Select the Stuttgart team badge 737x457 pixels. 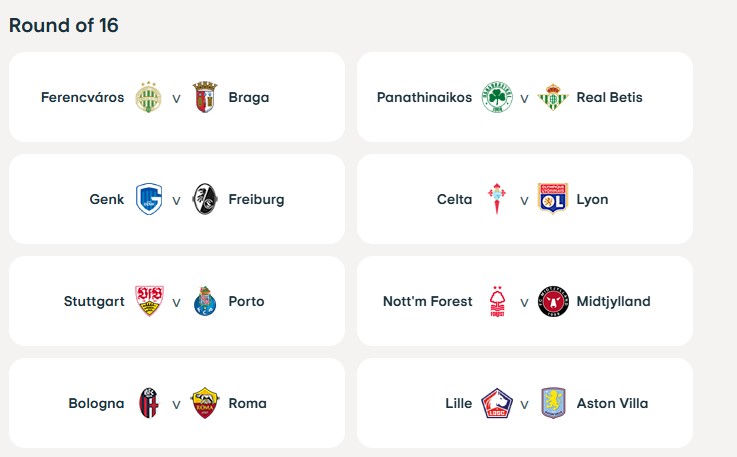pos(148,301)
